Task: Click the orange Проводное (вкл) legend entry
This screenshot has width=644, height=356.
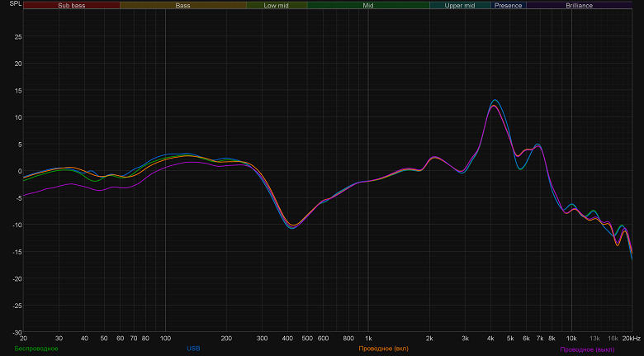Action: pyautogui.click(x=384, y=349)
